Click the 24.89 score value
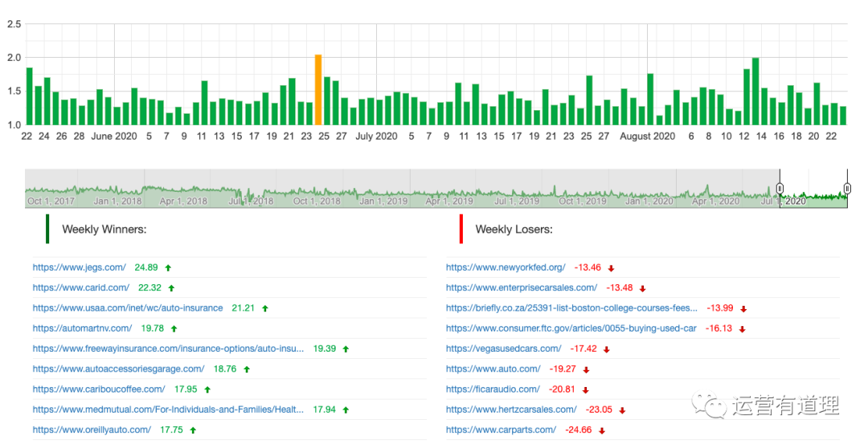This screenshot has width=868, height=444. tap(146, 267)
